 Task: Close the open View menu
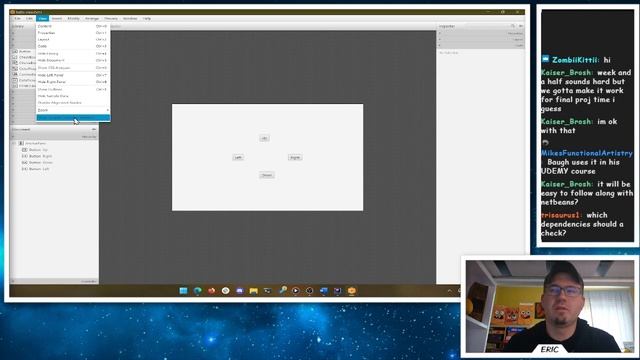coord(42,18)
